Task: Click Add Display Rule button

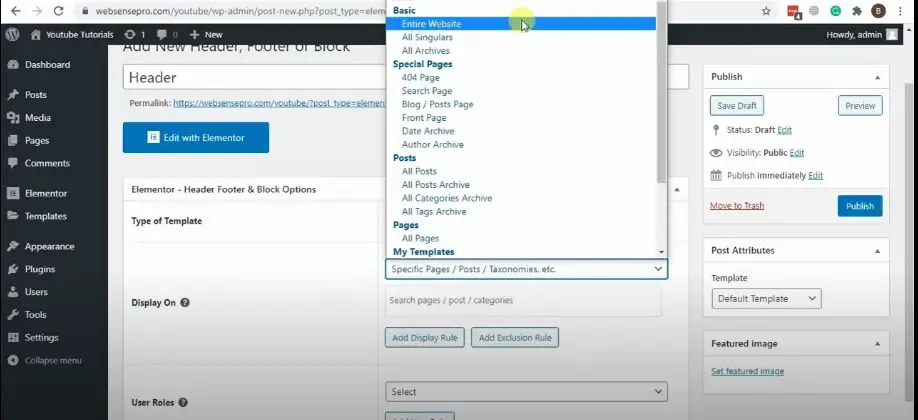Action: pyautogui.click(x=424, y=337)
